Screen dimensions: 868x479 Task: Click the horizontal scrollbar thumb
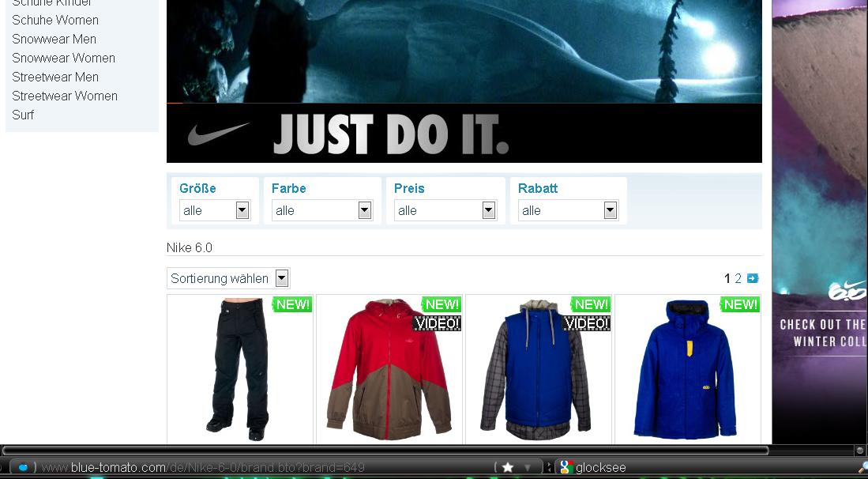385,451
